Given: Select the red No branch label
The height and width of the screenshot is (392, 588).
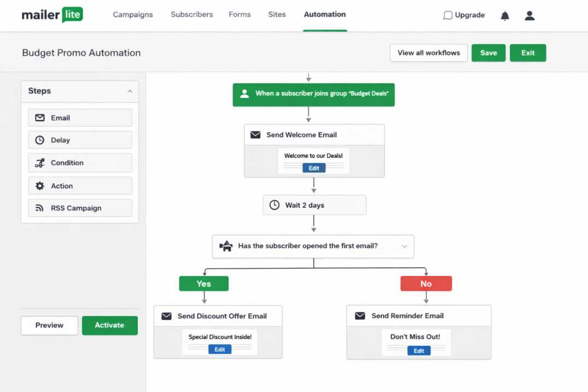Looking at the screenshot, I should pos(426,284).
